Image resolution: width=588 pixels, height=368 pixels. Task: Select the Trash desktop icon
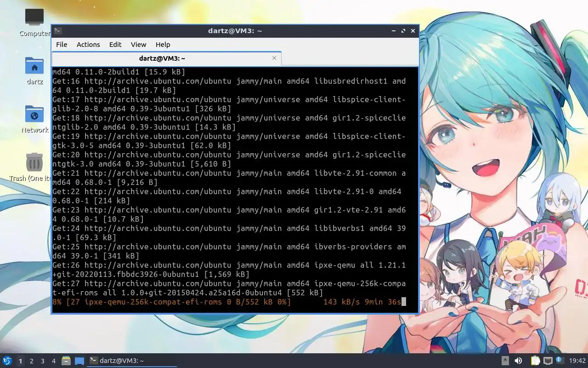(x=30, y=167)
